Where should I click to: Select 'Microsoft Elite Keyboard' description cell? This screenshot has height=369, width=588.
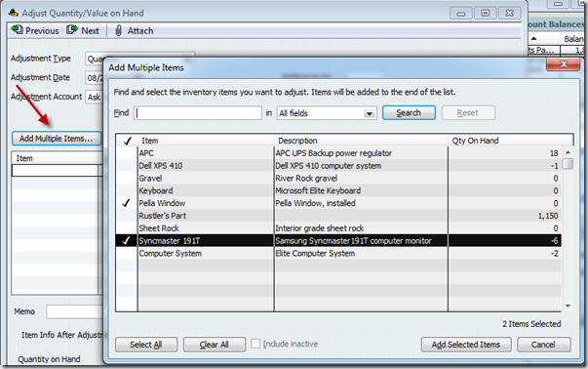pyautogui.click(x=318, y=190)
